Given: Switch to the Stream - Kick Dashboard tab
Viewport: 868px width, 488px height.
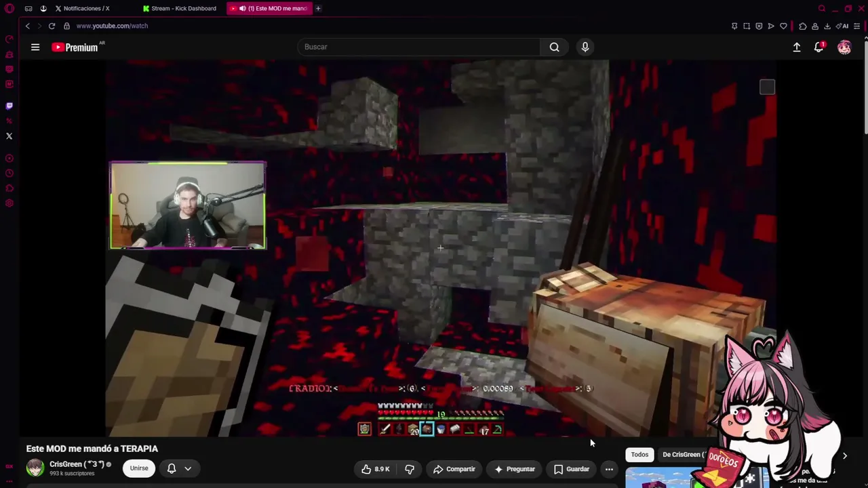Looking at the screenshot, I should click(180, 8).
